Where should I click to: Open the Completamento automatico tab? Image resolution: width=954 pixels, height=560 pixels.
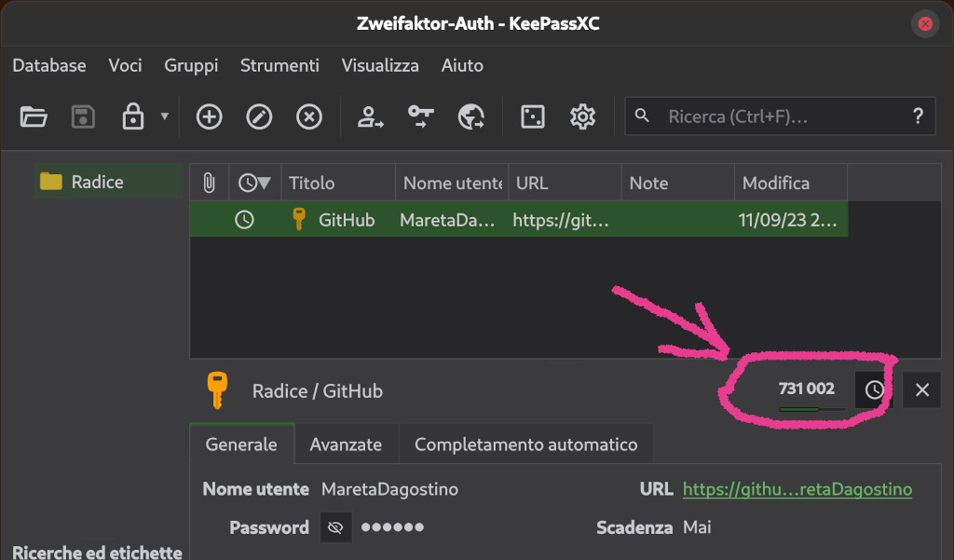525,444
